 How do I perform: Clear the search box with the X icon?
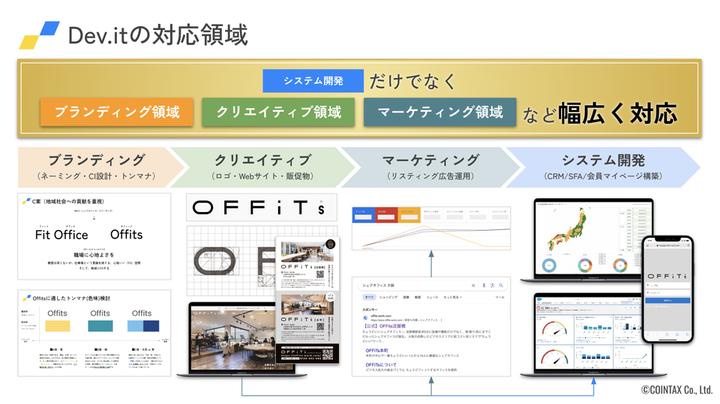[x=473, y=285]
